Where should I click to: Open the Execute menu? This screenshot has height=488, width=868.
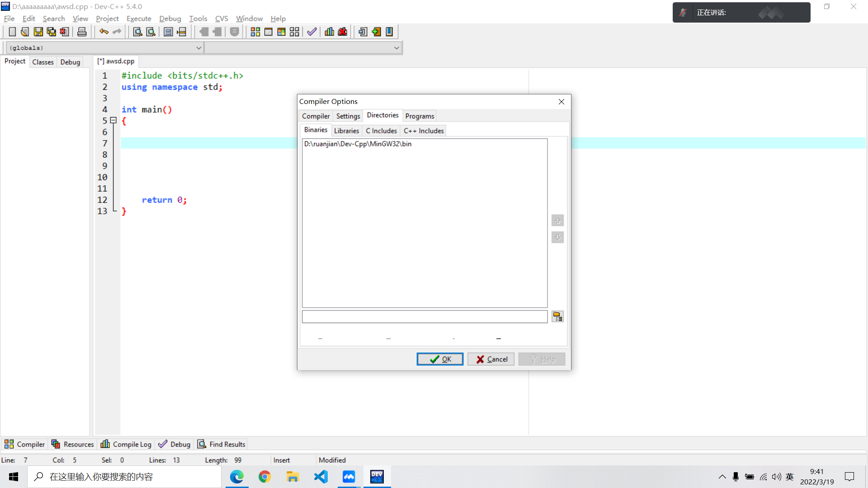[138, 19]
